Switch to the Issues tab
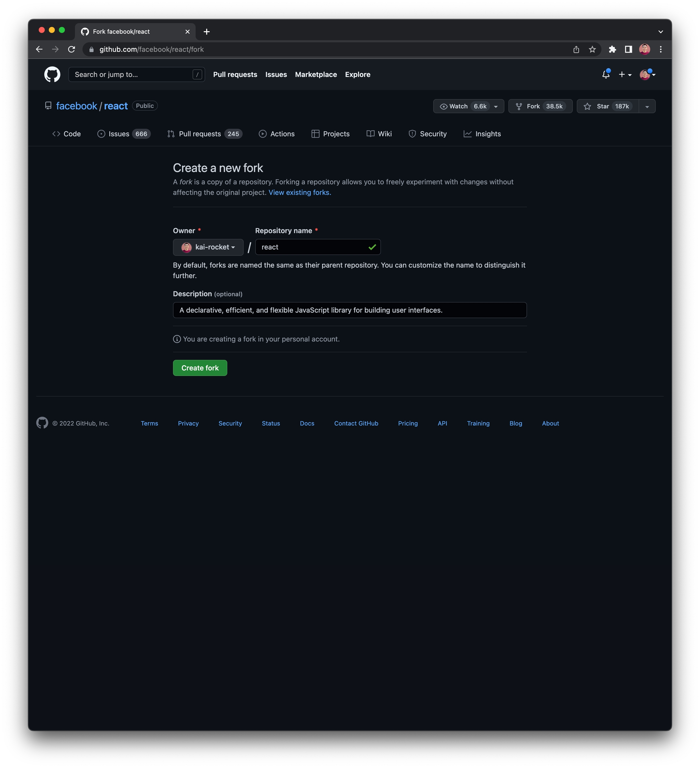700x768 pixels. coord(124,134)
